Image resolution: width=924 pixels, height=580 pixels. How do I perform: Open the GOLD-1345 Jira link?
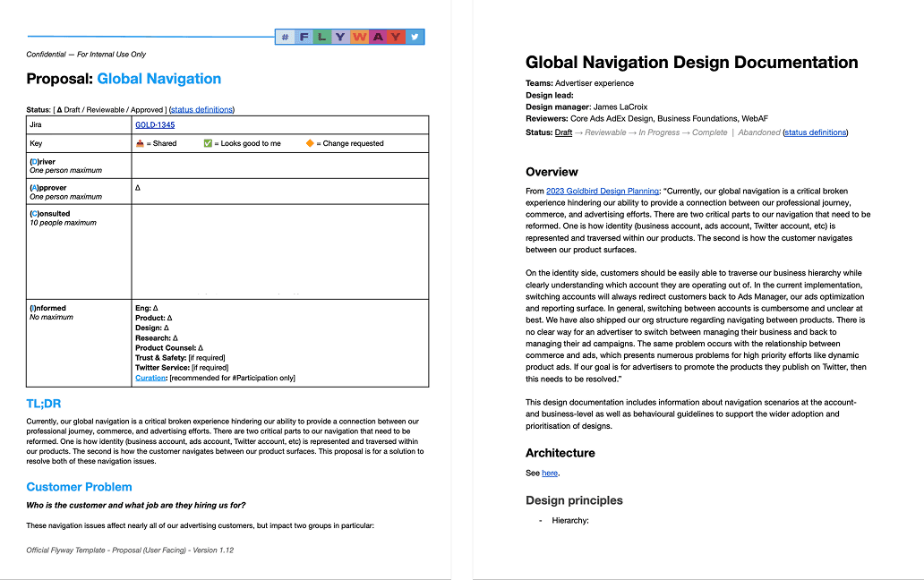[155, 125]
